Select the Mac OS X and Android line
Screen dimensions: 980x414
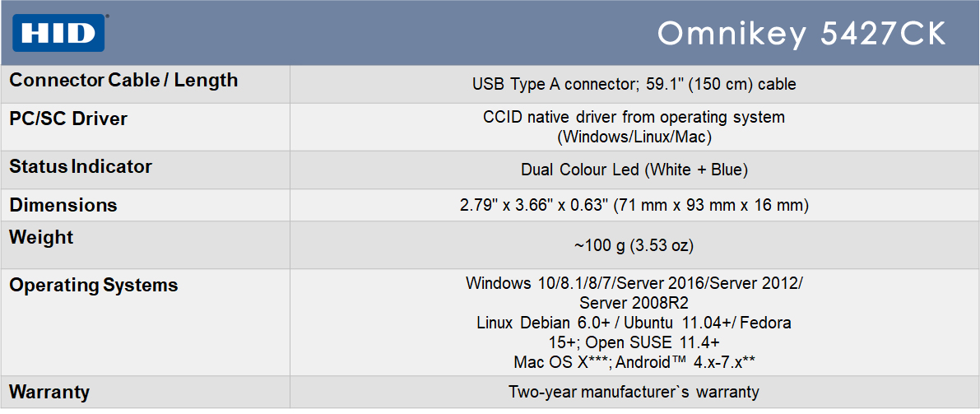click(x=634, y=362)
